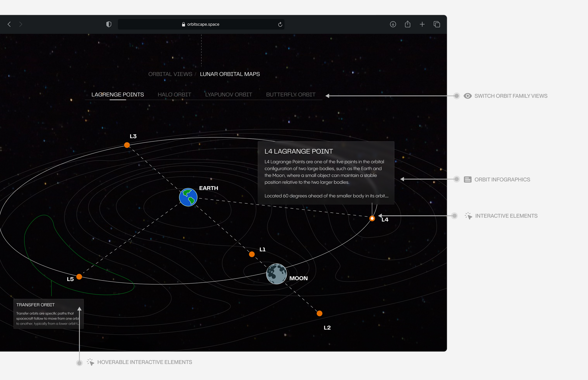Click the cursor icon beside HOVERABLE INTERACTIVE ELEMENTS
Image resolution: width=588 pixels, height=380 pixels.
coord(90,362)
